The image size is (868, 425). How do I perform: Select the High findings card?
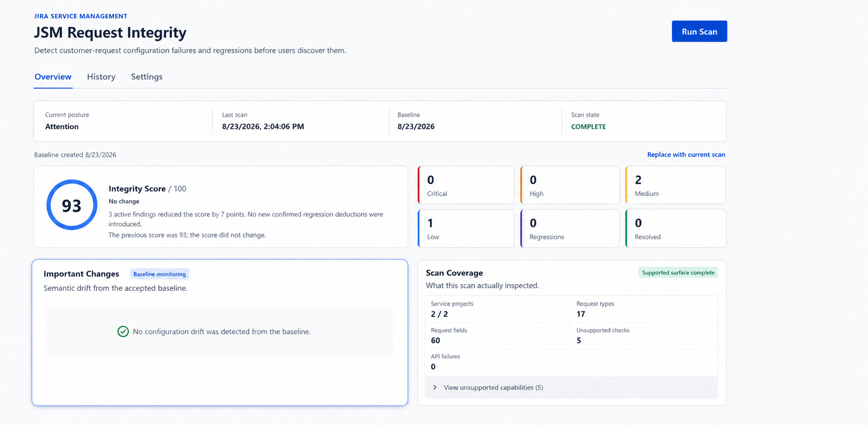click(x=570, y=185)
